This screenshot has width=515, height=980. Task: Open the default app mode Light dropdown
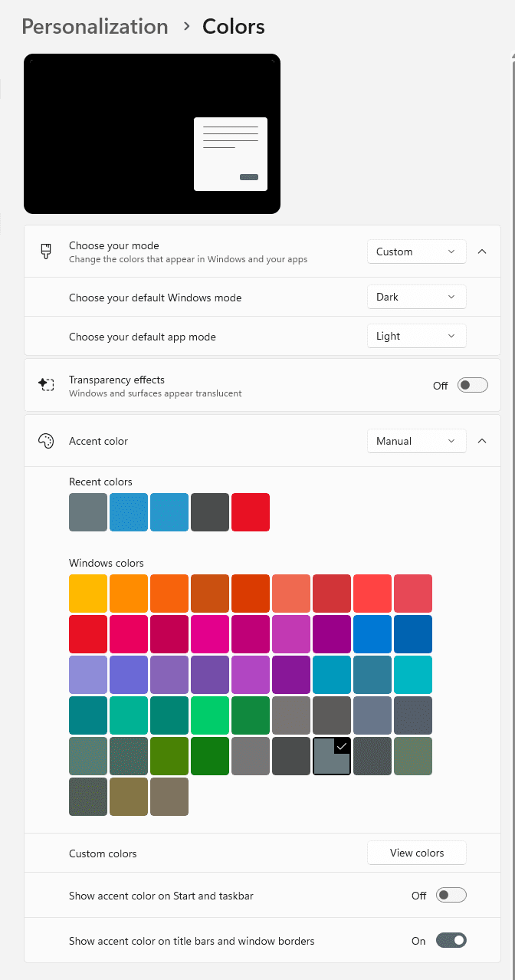point(417,336)
